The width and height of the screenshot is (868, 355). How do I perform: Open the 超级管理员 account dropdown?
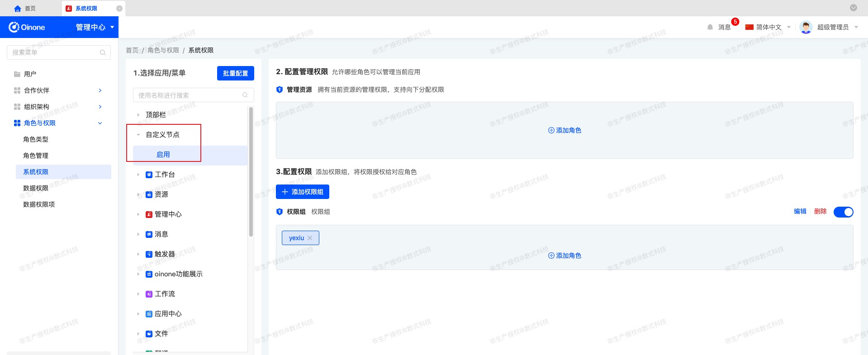point(837,27)
